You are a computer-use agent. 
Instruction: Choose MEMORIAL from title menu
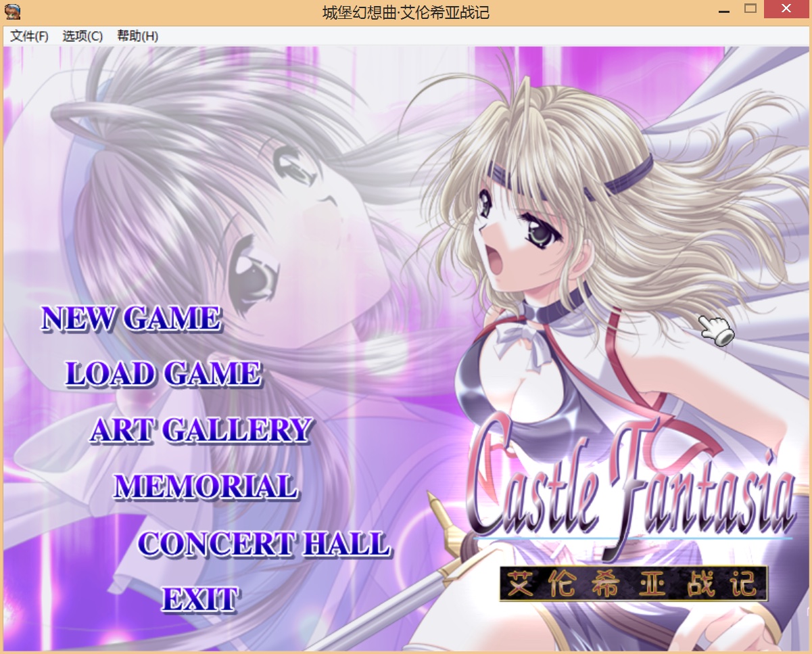[206, 486]
